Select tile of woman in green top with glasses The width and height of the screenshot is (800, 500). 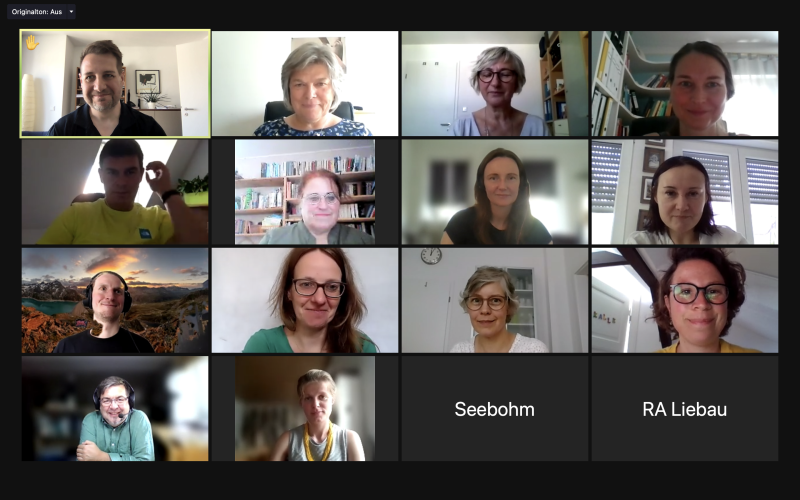305,301
